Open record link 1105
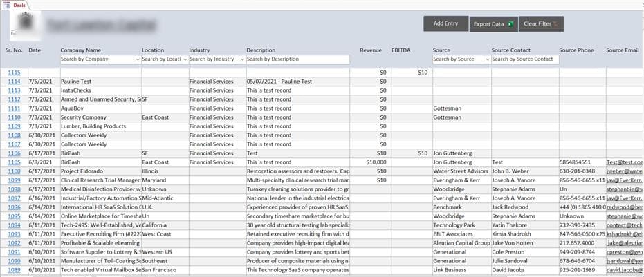The height and width of the screenshot is (277, 644). coord(14,162)
